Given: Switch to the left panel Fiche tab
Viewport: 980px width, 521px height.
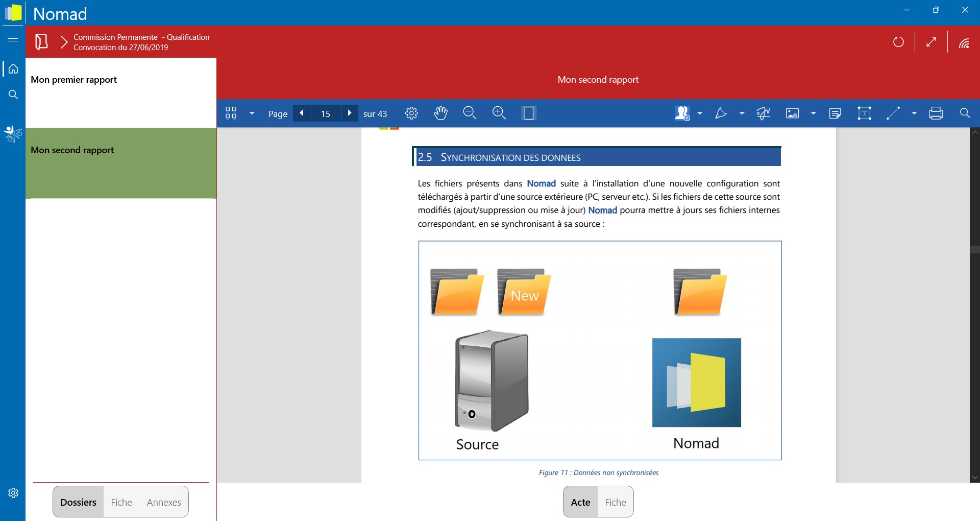Looking at the screenshot, I should [121, 502].
